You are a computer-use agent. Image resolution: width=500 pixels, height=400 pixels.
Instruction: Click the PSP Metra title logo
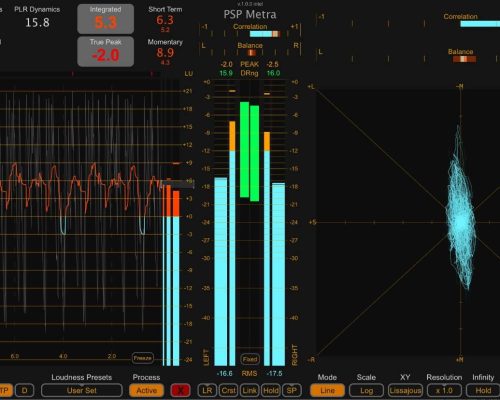pos(250,15)
